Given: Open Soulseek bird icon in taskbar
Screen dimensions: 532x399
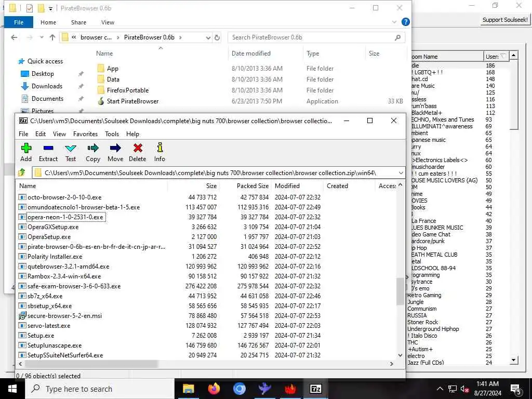Looking at the screenshot, I should coord(264,389).
